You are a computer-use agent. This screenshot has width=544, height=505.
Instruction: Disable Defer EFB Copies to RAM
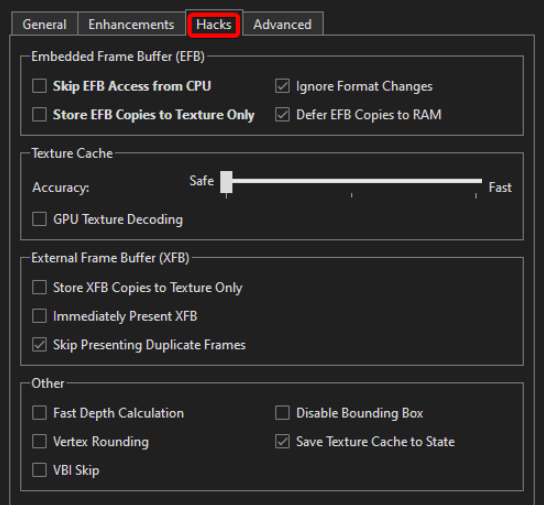point(282,114)
